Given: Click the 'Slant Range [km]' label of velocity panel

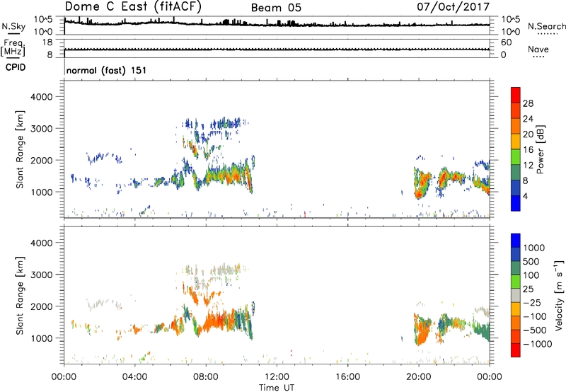Looking at the screenshot, I should pos(21,295).
